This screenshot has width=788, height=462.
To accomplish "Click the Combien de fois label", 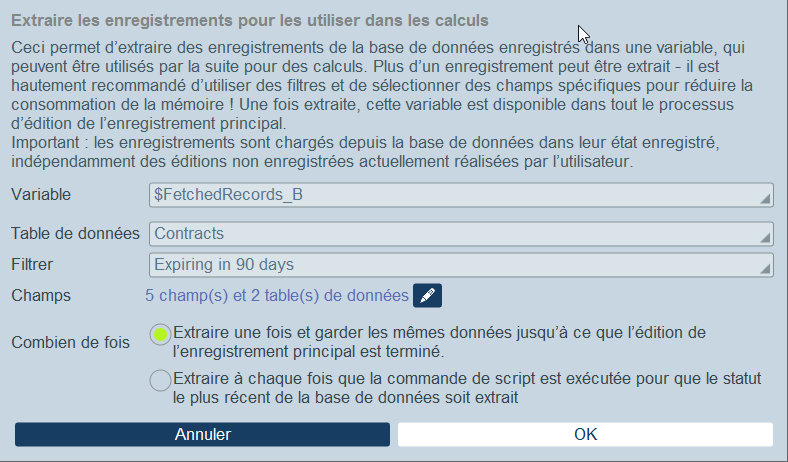I will (x=71, y=343).
